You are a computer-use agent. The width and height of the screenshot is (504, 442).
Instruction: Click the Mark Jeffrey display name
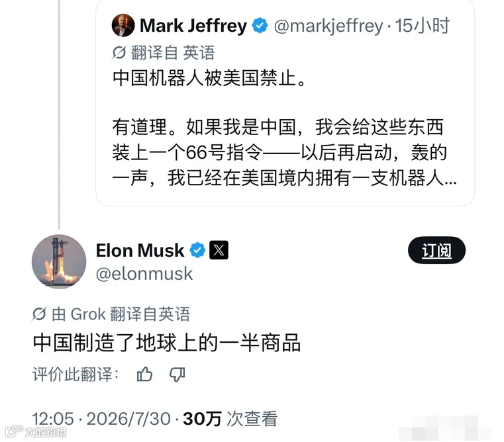tap(193, 26)
